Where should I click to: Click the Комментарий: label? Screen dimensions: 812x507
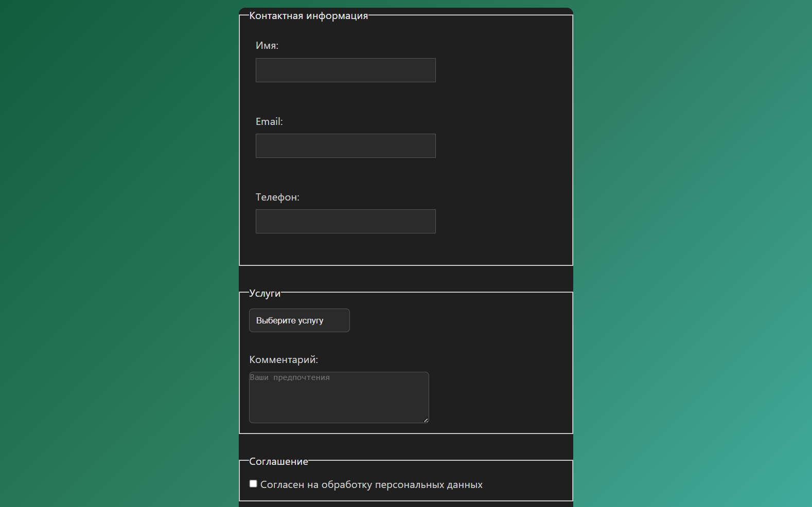pos(284,360)
